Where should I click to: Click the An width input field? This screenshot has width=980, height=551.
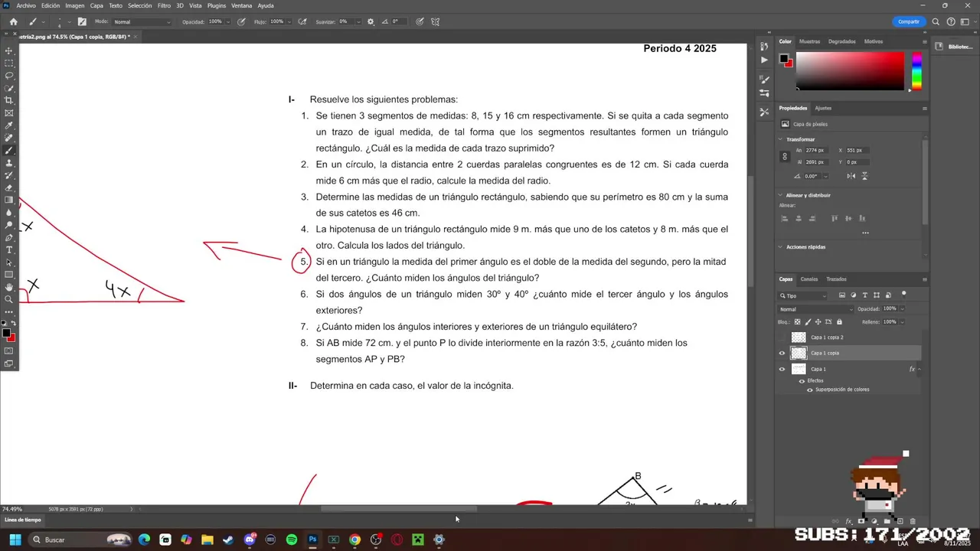click(x=818, y=150)
